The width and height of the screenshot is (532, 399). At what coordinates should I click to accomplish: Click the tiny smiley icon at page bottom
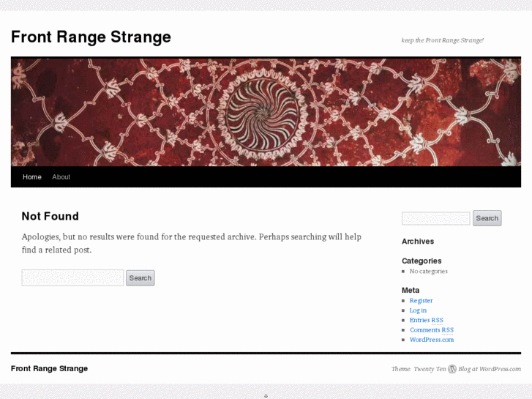click(x=266, y=395)
